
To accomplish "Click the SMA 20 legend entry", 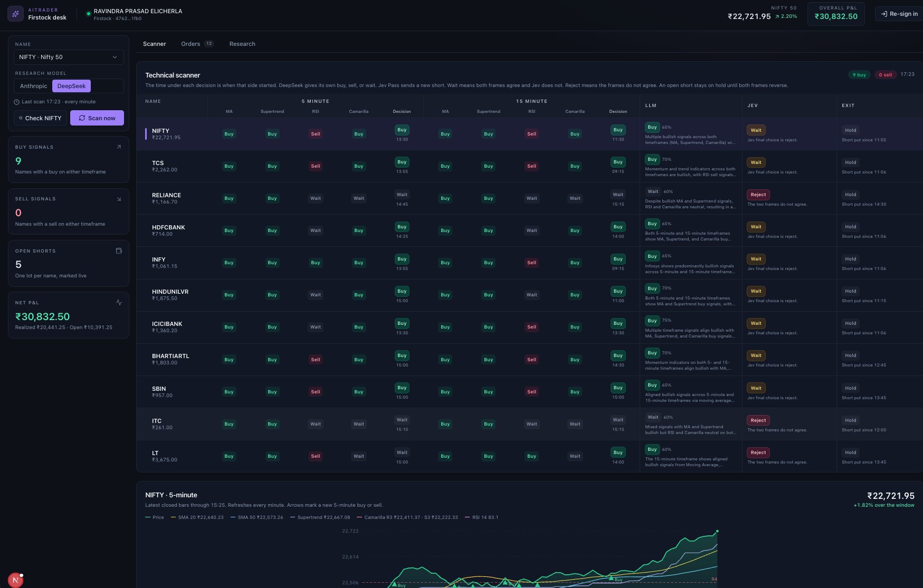I will pos(197,517).
